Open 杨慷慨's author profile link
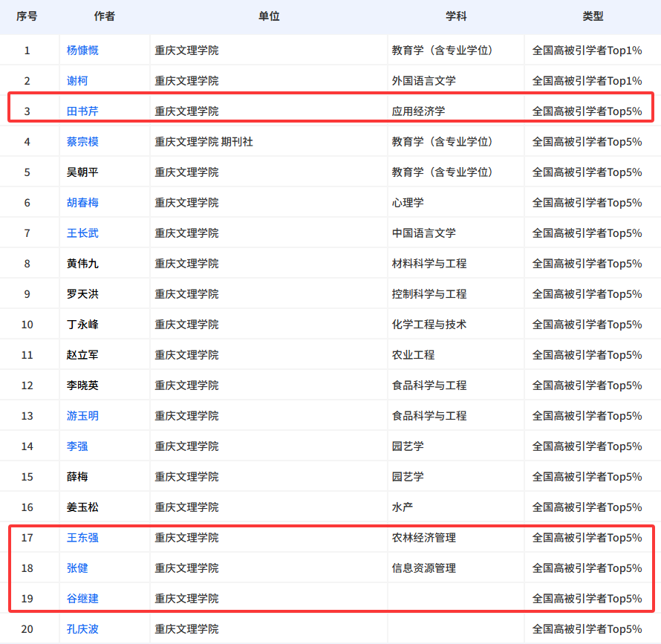 coord(82,49)
